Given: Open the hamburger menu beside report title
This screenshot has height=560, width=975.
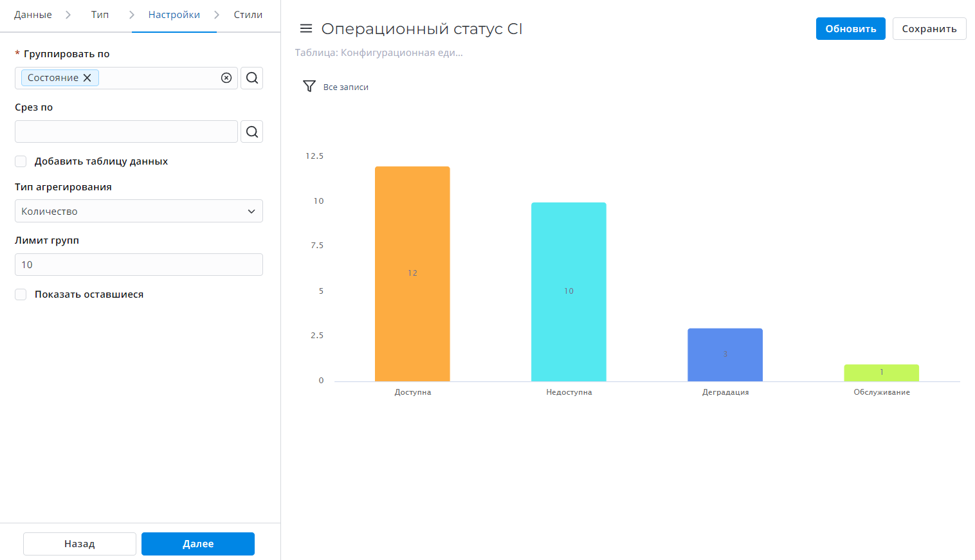Looking at the screenshot, I should point(306,29).
